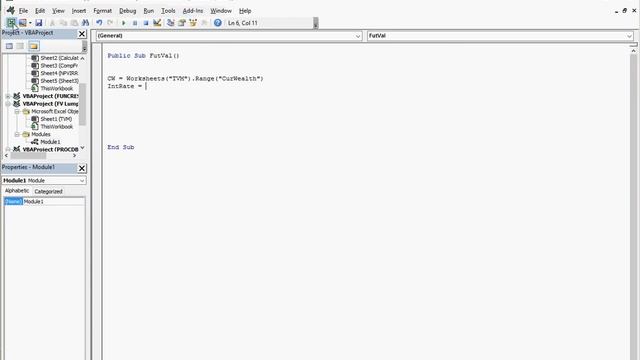
Task: Undo the last edit
Action: [99, 23]
